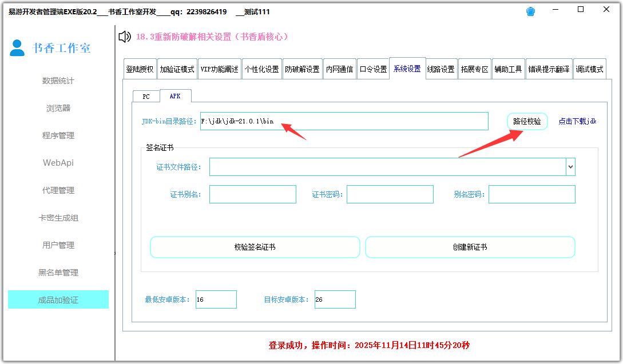This screenshot has height=364, width=623.
Task: Open the 防破解设置 tab
Action: click(x=302, y=69)
